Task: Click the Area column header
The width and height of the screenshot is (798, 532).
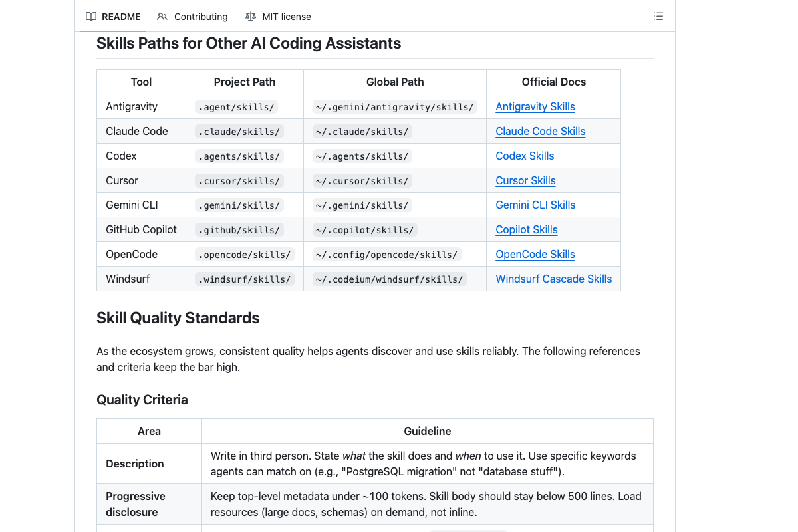Action: [x=149, y=431]
